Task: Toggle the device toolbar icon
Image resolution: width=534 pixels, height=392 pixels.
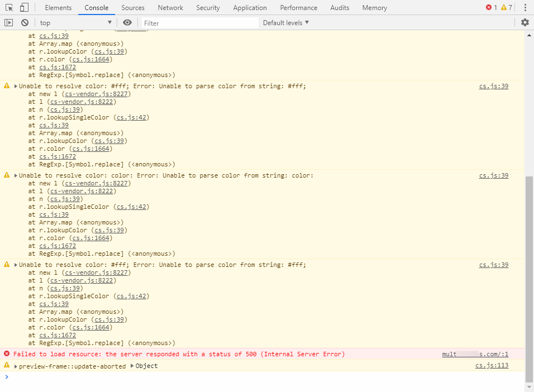Action: click(24, 7)
